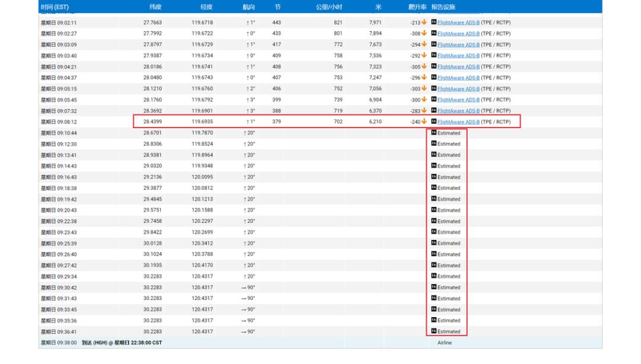Viewport: 641px width, 364px height.
Task: Click the FA icon beside Estimated at 09:16:43
Action: click(x=434, y=177)
